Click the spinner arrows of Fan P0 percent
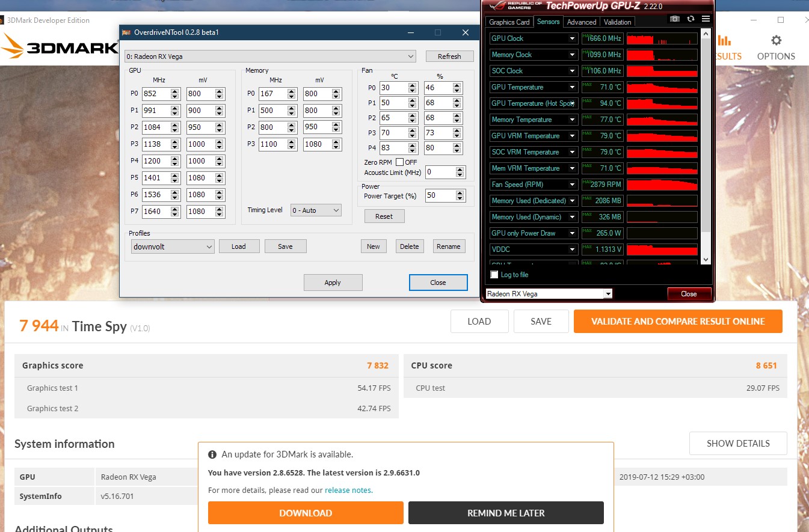The height and width of the screenshot is (532, 809). tap(458, 88)
